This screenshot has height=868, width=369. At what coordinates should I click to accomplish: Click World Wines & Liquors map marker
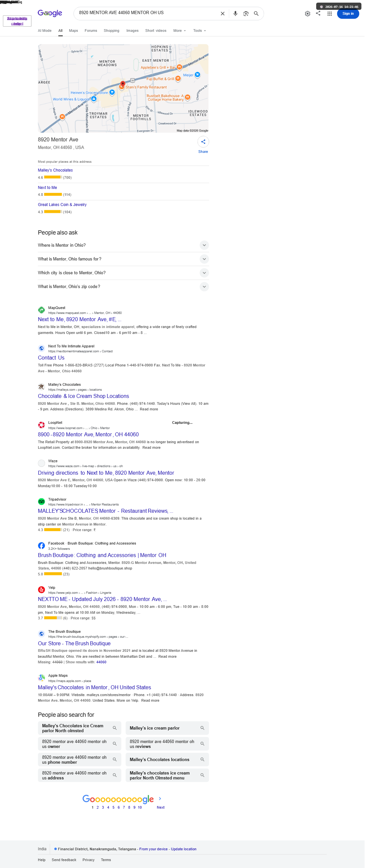click(94, 99)
